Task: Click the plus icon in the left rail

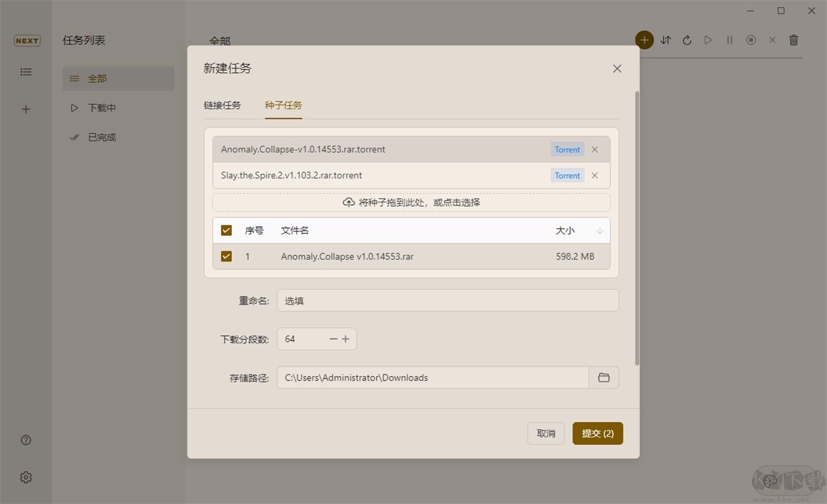Action: click(26, 109)
